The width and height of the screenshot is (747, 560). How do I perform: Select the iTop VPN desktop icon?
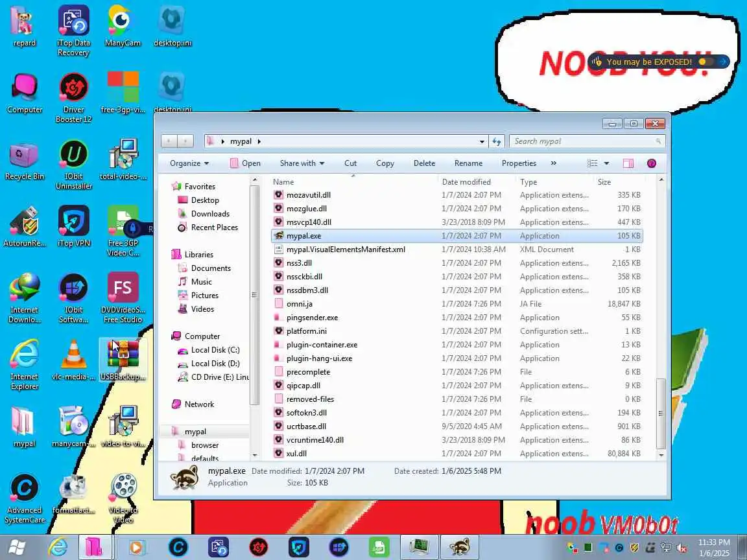[x=73, y=227]
